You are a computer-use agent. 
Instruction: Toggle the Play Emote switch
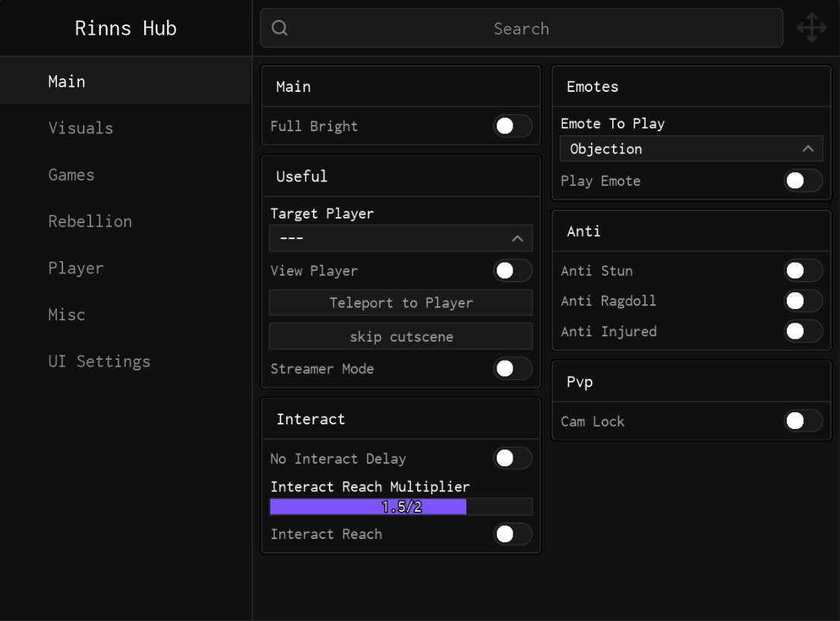803,181
